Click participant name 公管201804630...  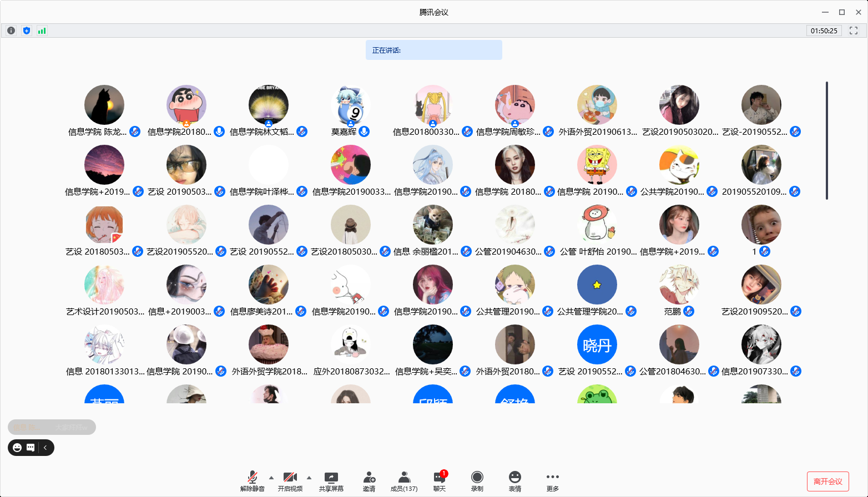(x=673, y=371)
